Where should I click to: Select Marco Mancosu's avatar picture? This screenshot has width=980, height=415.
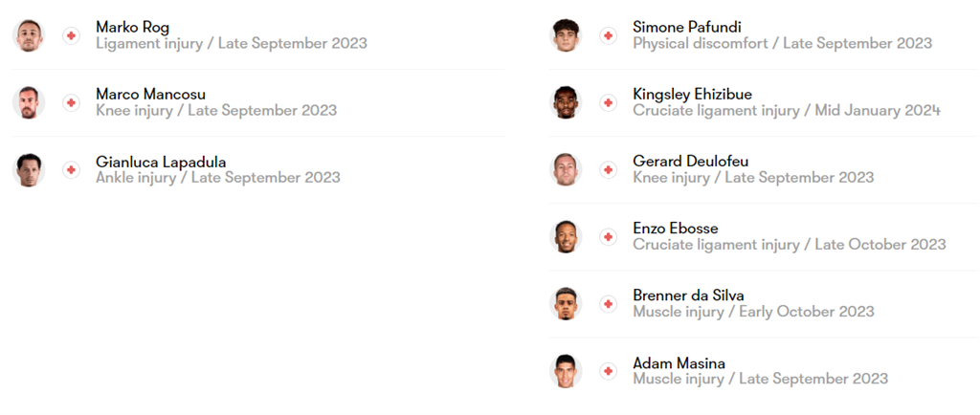pyautogui.click(x=29, y=102)
